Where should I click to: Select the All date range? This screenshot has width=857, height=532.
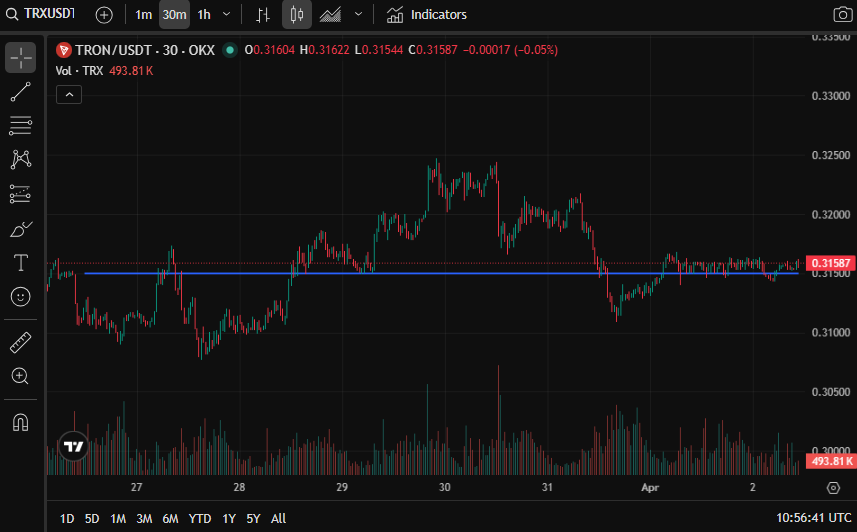tap(278, 518)
